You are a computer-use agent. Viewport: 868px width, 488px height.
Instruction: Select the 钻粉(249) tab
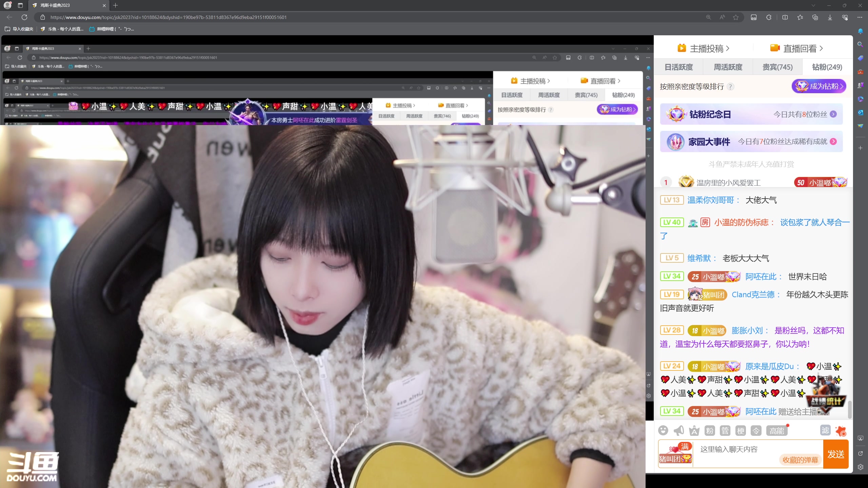tap(827, 67)
